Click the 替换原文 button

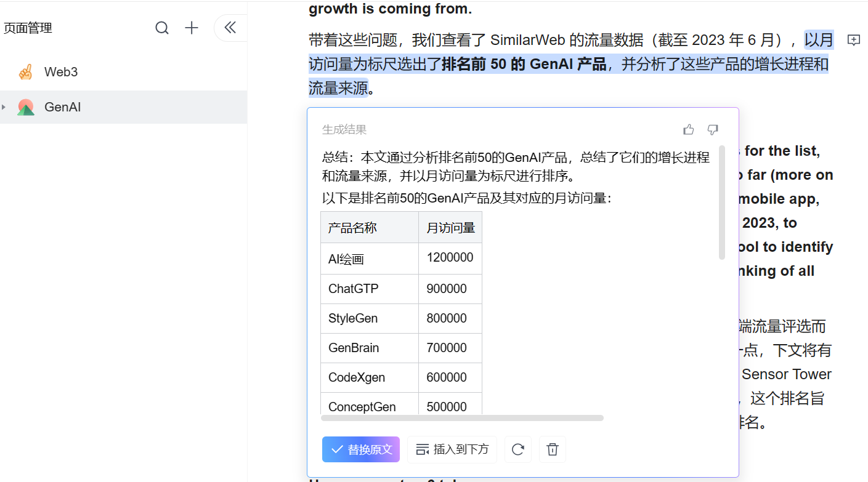click(361, 449)
